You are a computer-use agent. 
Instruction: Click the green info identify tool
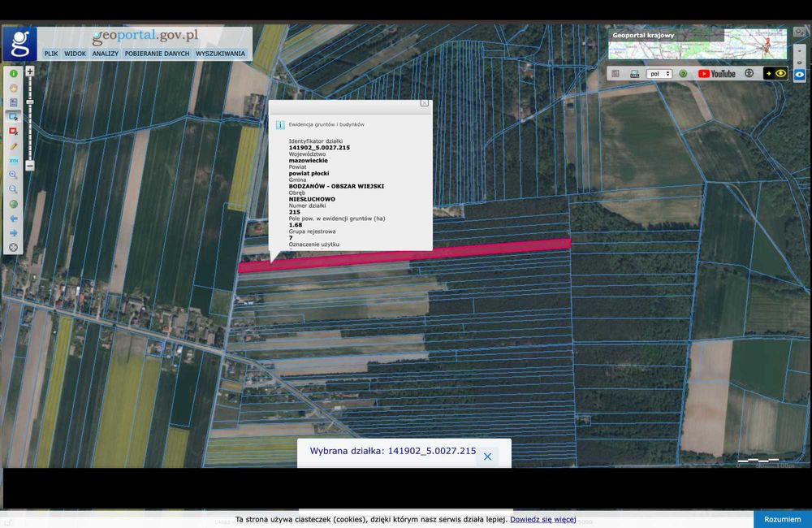pos(13,74)
